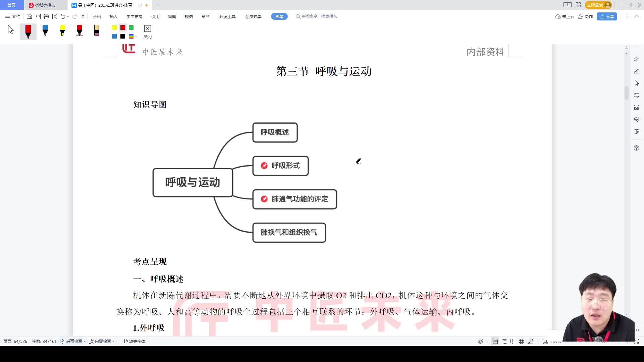Open reading layout via the book icon
This screenshot has width=644, height=362.
pyautogui.click(x=513, y=341)
